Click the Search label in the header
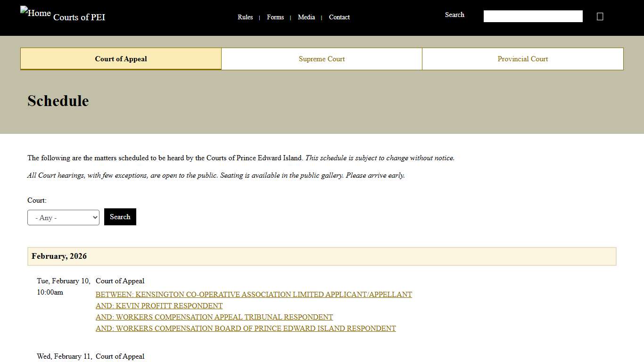The width and height of the screenshot is (644, 362). 454,15
